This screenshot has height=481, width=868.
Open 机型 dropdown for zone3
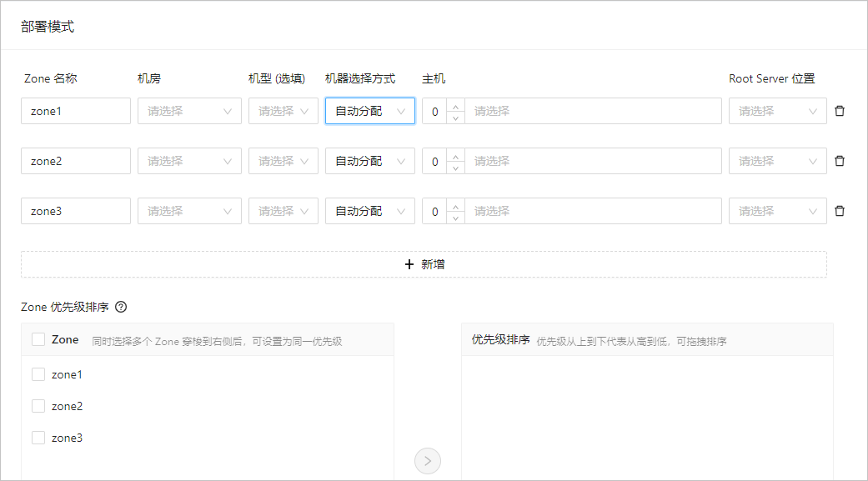(x=283, y=211)
